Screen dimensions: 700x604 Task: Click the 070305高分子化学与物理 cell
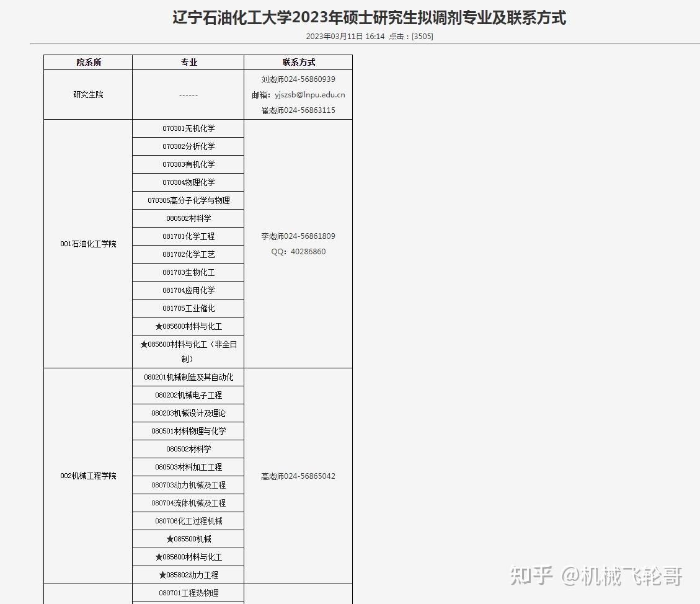tap(188, 200)
